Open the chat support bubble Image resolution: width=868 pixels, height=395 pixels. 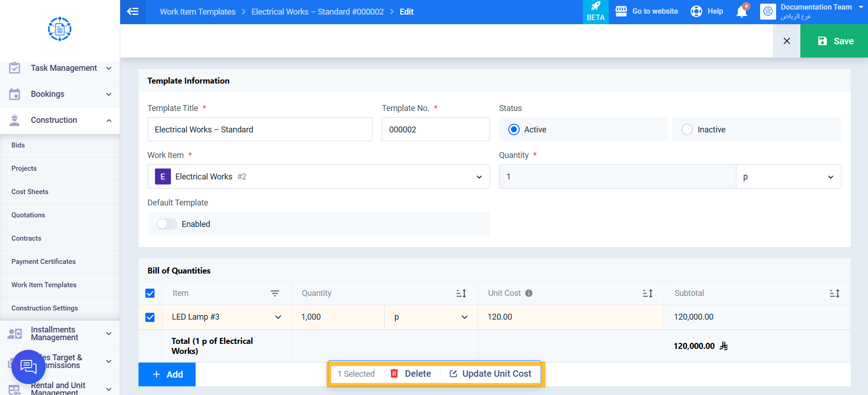28,366
